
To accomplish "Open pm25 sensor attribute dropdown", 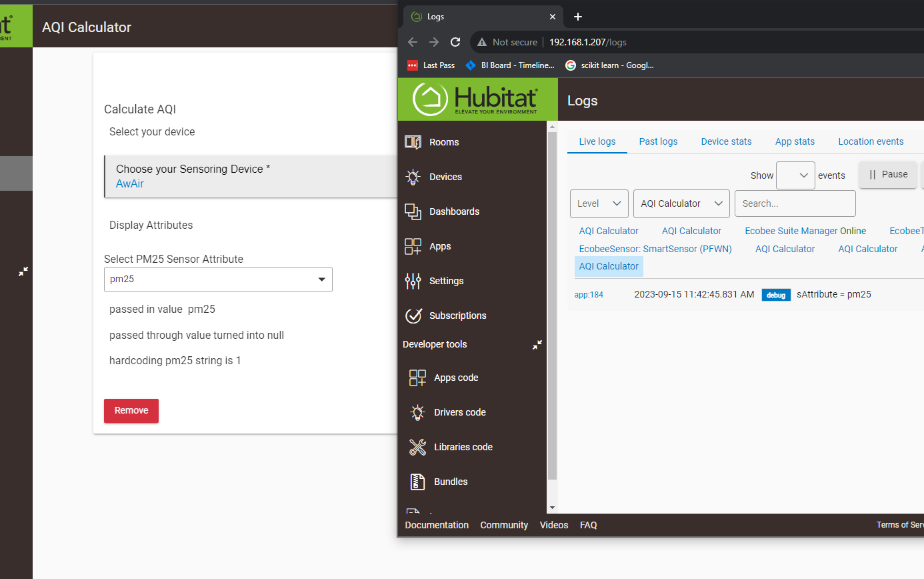I will click(218, 279).
